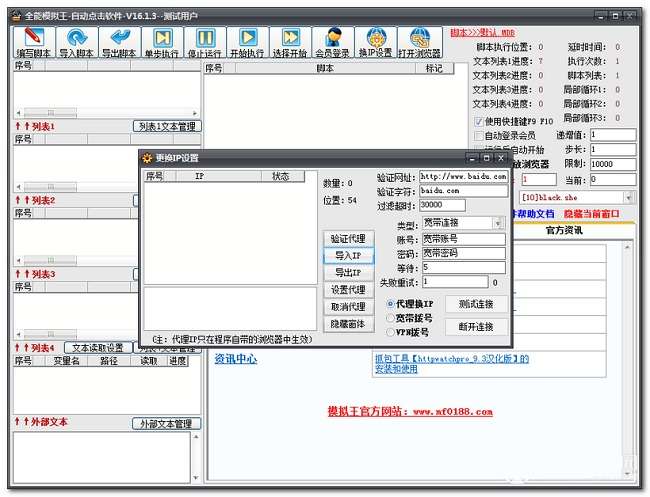Click the 标记 column header
The width and height of the screenshot is (650, 497).
point(434,68)
